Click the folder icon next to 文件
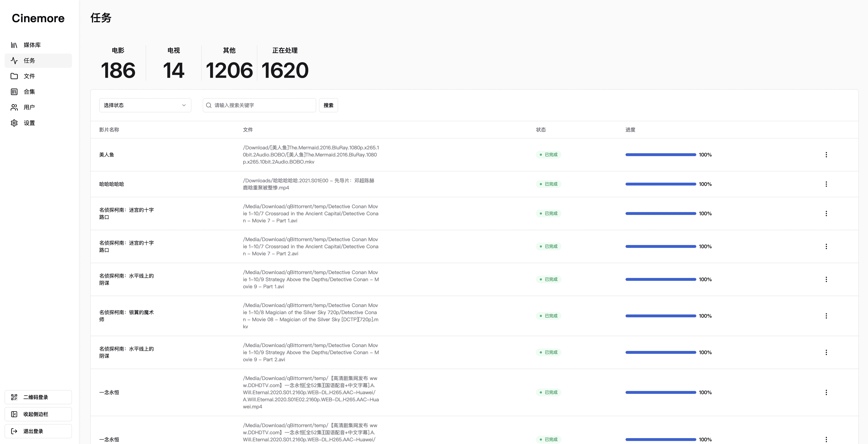 (x=14, y=76)
